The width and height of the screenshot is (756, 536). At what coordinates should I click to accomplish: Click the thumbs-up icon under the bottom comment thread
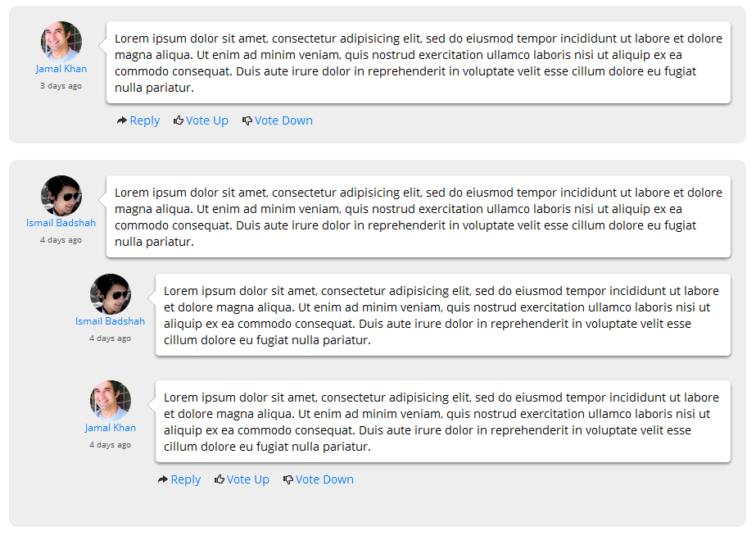click(220, 479)
